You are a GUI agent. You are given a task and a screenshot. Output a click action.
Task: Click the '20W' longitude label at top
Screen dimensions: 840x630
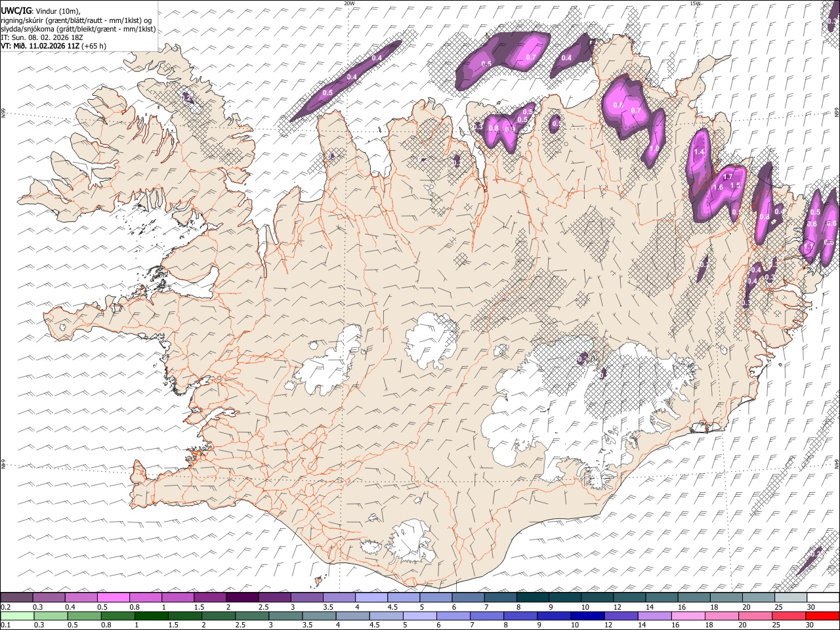pyautogui.click(x=349, y=3)
